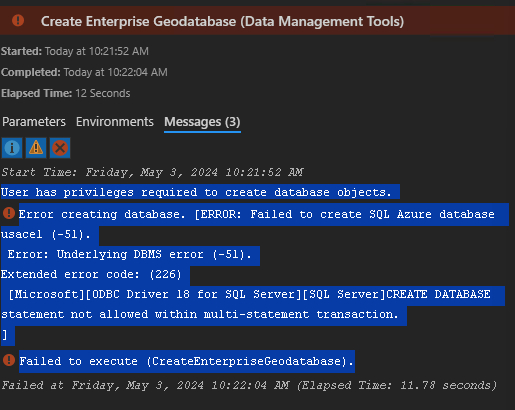Image resolution: width=515 pixels, height=410 pixels.
Task: Click the Create Enterprise Geodatabase title
Action: click(222, 21)
